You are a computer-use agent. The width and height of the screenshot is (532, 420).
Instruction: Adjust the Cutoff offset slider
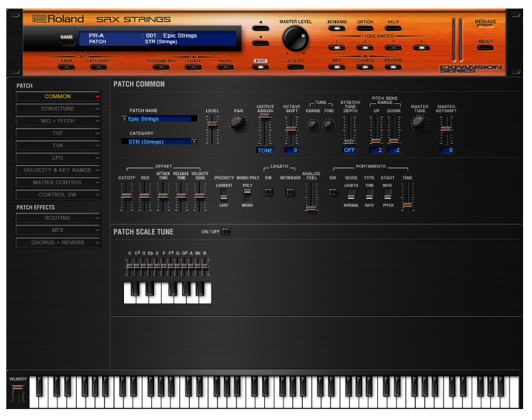click(x=126, y=196)
